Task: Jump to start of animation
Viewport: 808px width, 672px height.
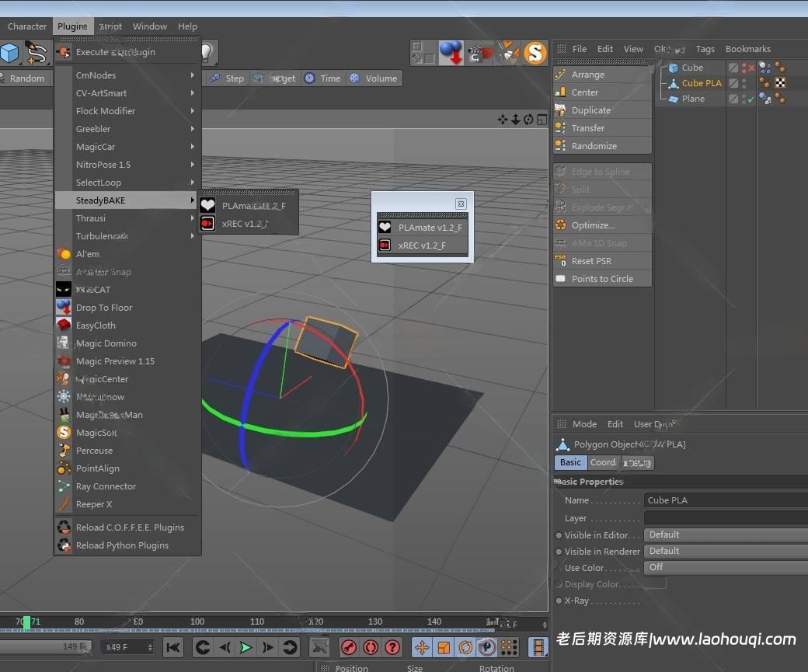Action: (173, 647)
